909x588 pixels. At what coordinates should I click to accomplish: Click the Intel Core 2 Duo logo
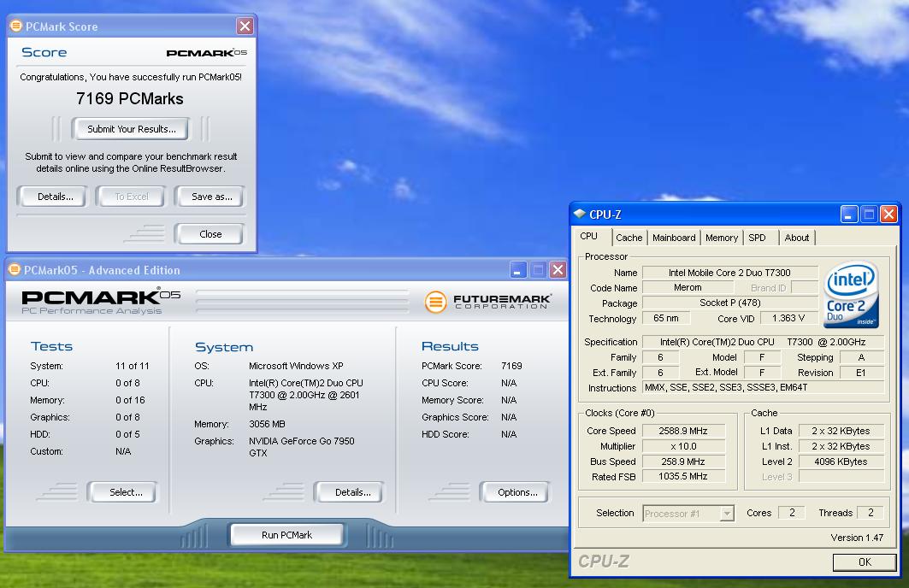click(x=851, y=294)
